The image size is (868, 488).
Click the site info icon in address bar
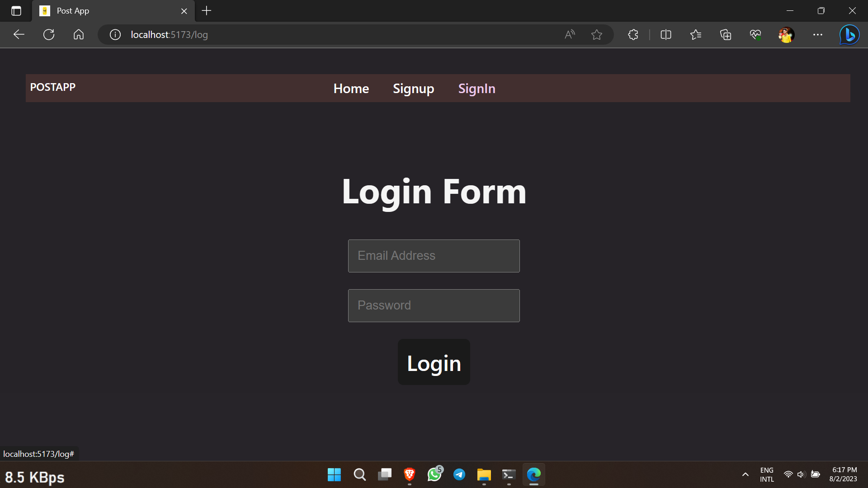tap(114, 34)
